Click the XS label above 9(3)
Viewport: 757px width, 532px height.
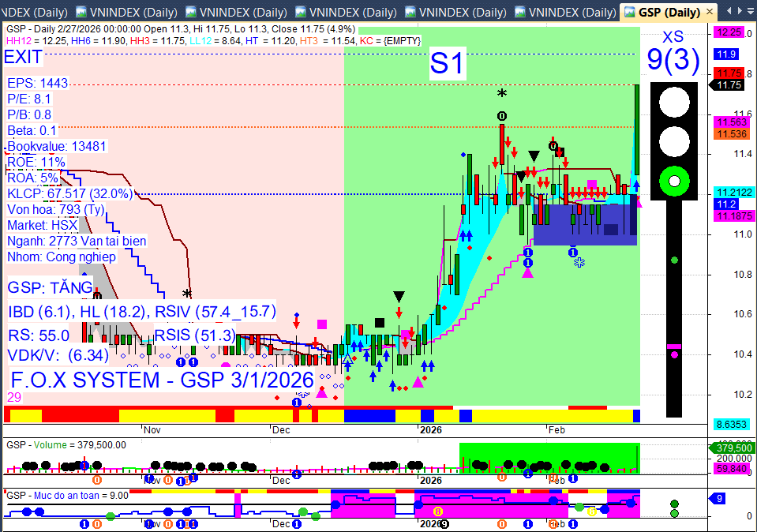coord(673,36)
